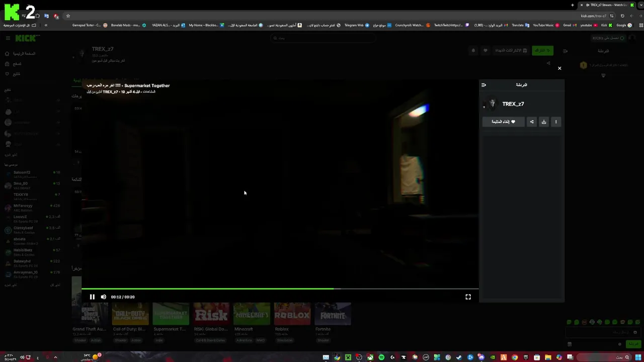This screenshot has height=362, width=644.
Task: Open Steam from taskbar
Action: [x=459, y=357]
